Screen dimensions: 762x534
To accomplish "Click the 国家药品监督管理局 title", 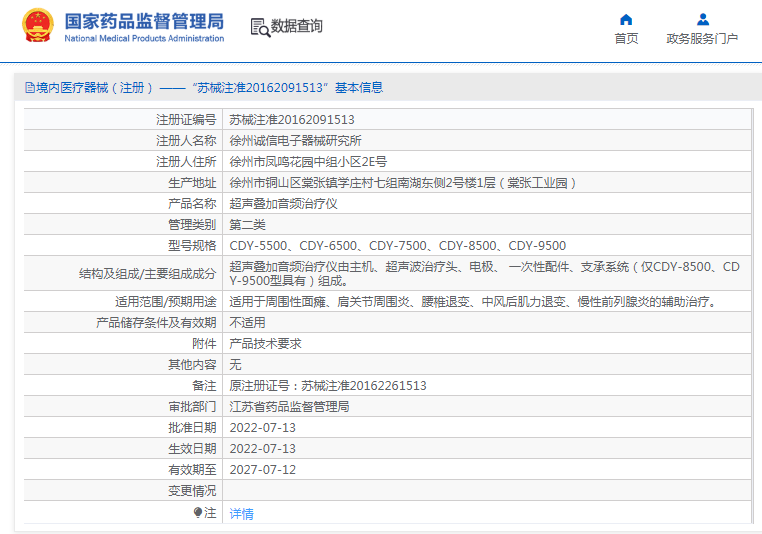I will click(144, 21).
